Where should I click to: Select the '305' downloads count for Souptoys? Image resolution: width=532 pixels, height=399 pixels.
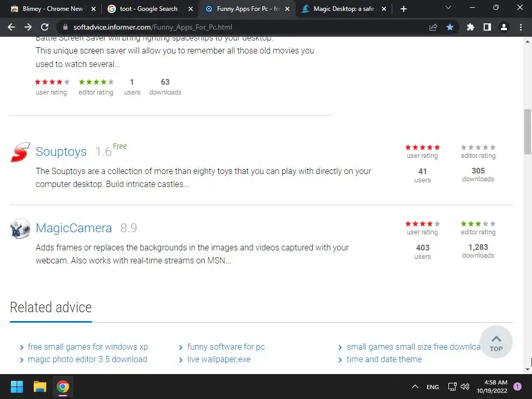tap(478, 170)
